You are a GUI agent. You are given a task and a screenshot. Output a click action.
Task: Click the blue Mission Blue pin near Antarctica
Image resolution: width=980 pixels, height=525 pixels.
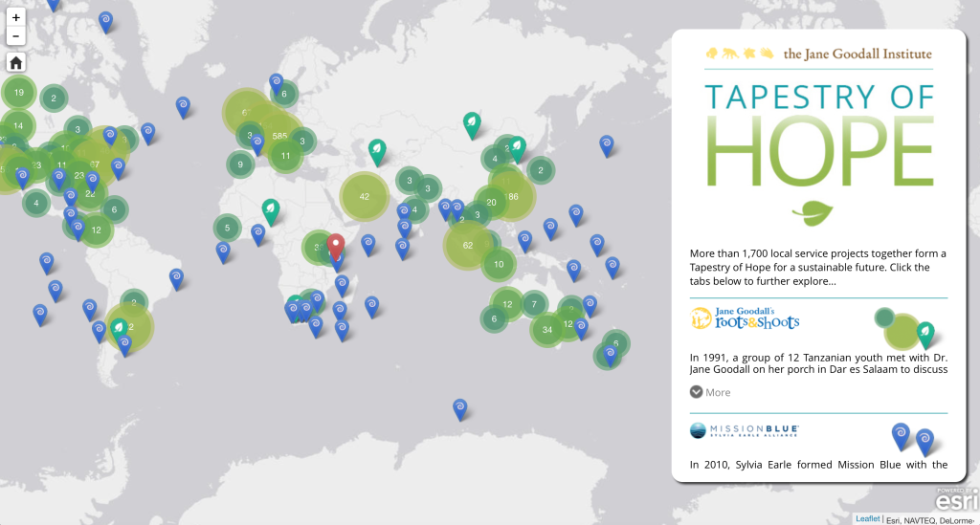460,409
